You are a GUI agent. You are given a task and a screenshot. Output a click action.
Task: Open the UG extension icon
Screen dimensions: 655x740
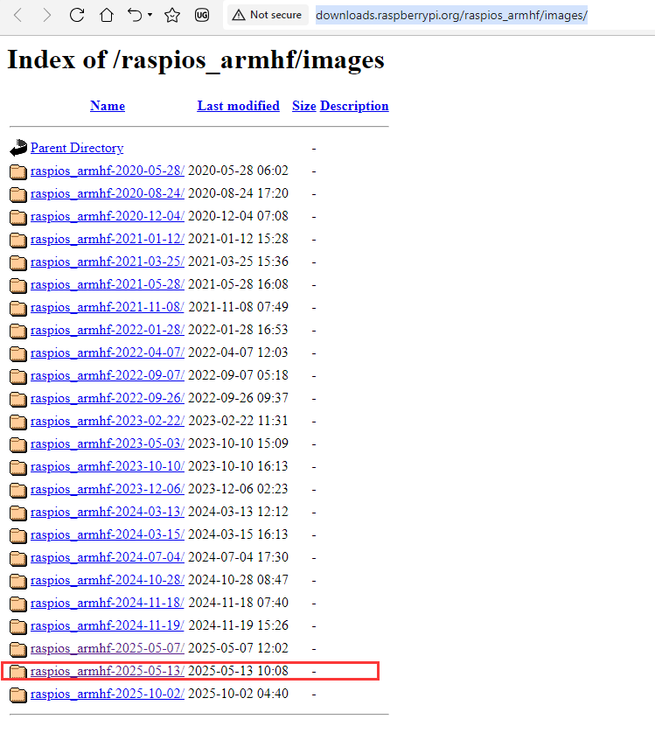203,15
